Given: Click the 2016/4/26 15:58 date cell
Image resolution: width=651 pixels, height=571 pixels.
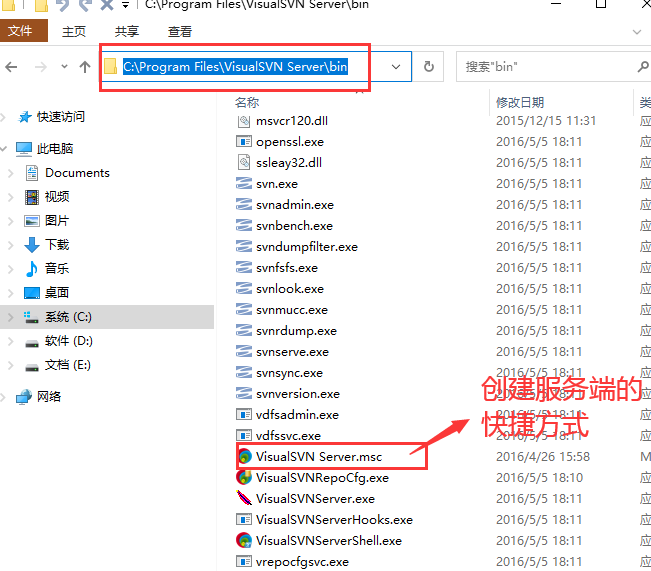Looking at the screenshot, I should tap(543, 456).
